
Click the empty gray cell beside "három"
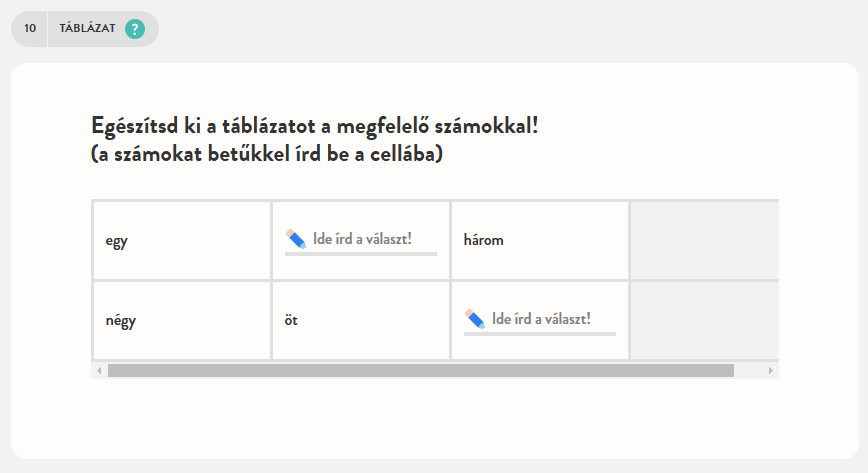click(704, 241)
